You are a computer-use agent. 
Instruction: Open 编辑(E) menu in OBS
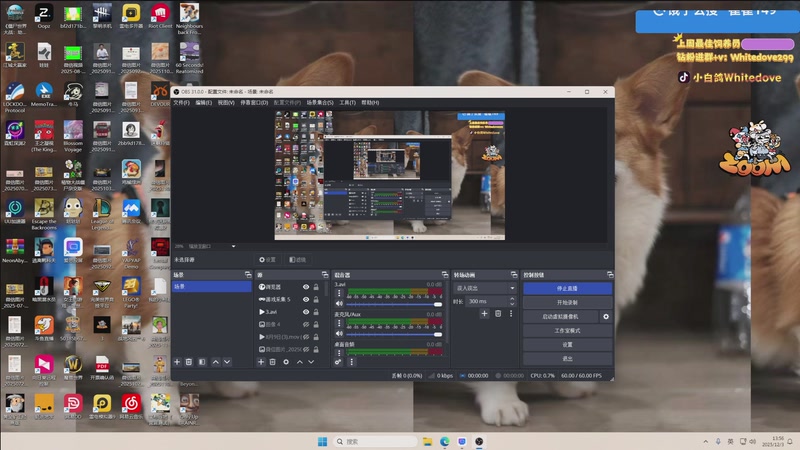coord(204,103)
